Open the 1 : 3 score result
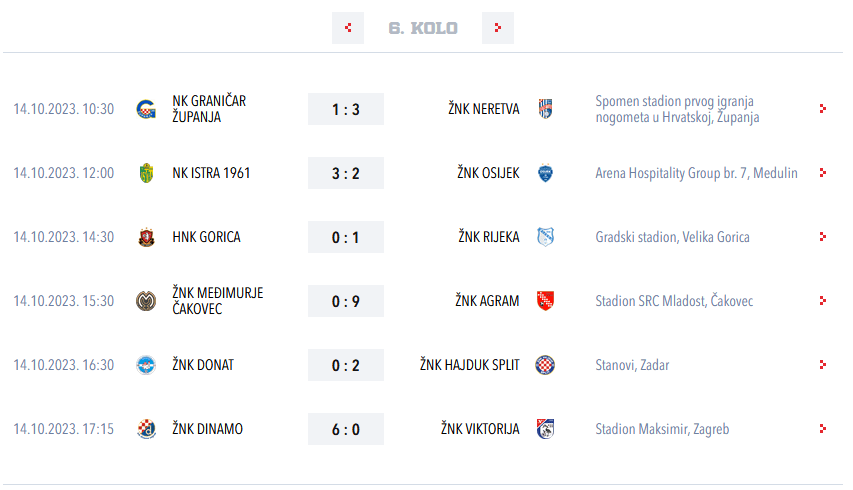This screenshot has height=490, width=853. (346, 109)
